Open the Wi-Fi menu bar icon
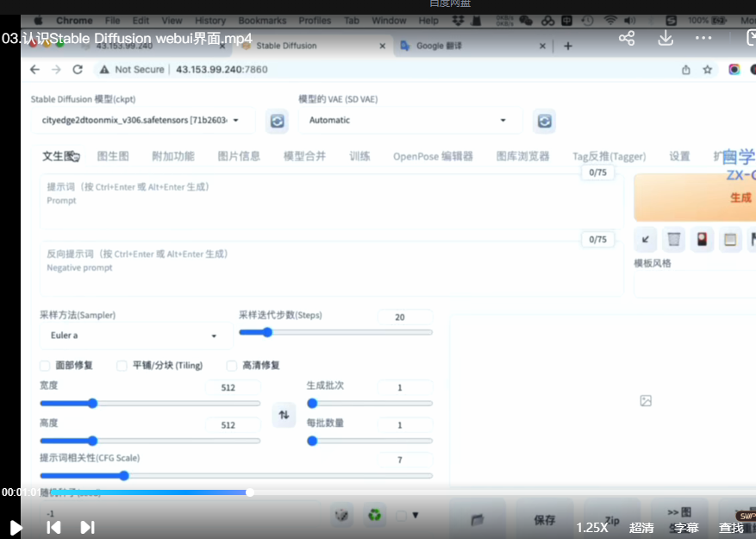756x539 pixels. [610, 21]
